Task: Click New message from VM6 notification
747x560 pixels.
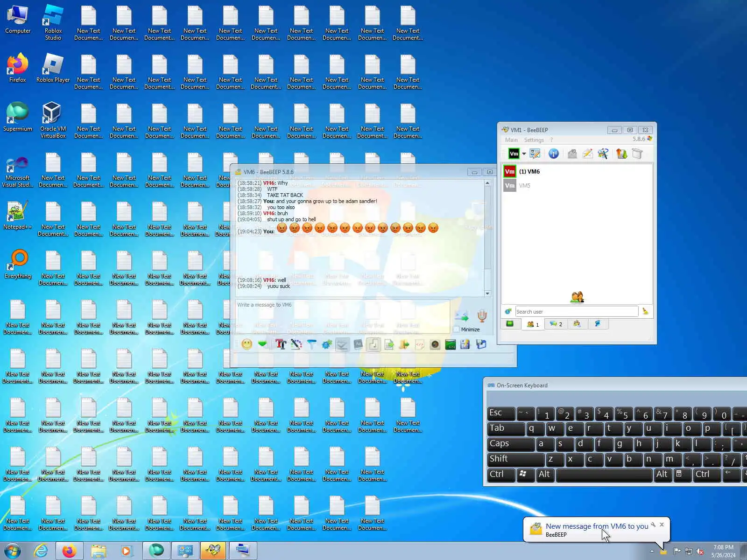Action: click(597, 526)
